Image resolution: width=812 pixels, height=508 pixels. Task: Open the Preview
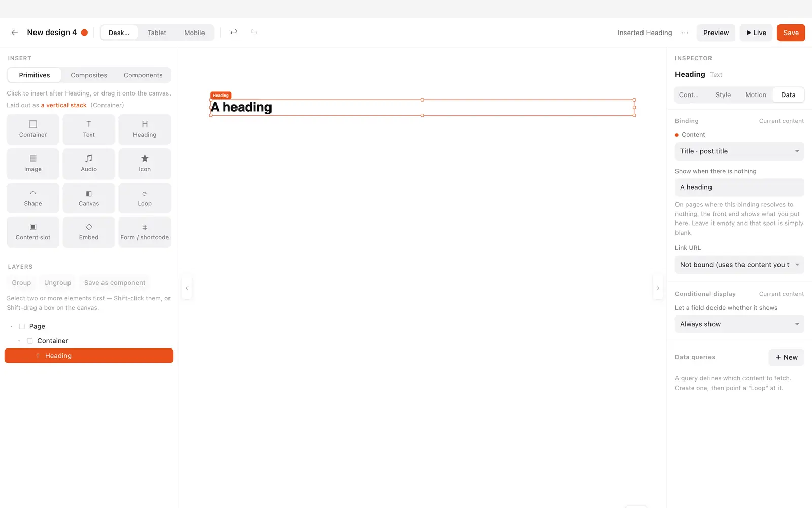716,33
